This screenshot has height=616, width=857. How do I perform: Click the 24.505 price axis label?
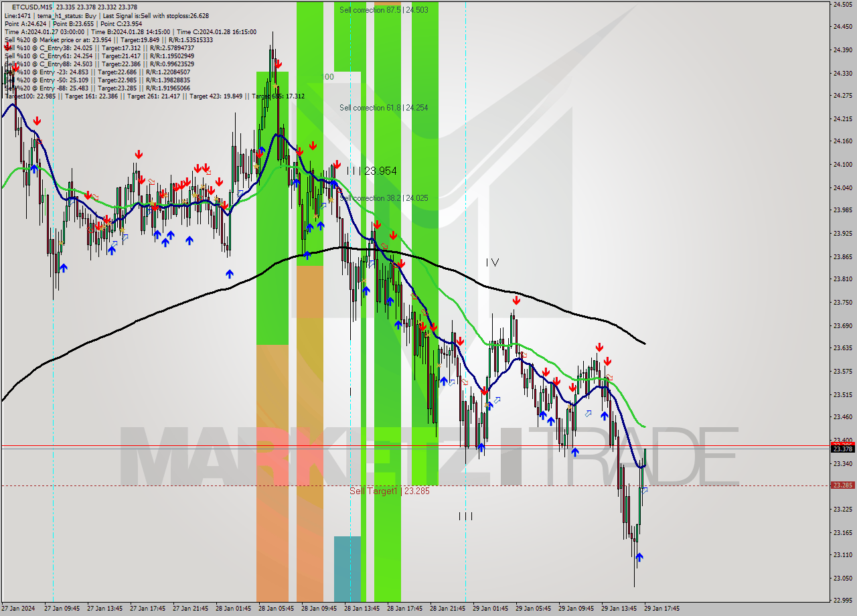point(842,4)
